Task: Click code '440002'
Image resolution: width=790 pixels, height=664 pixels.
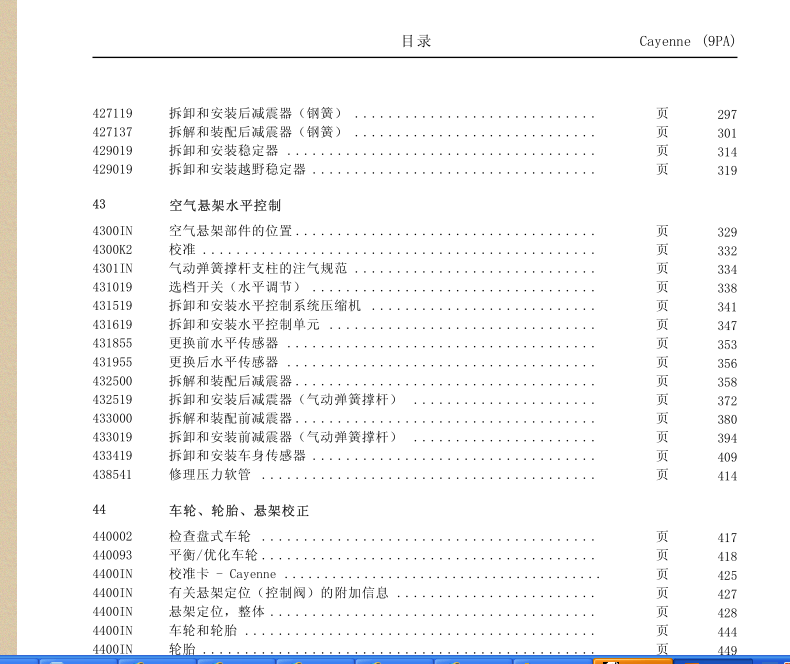Action: [x=112, y=537]
